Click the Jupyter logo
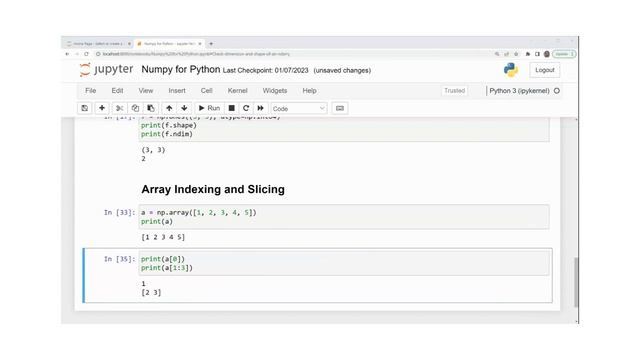This screenshot has width=640, height=360. coord(107,70)
